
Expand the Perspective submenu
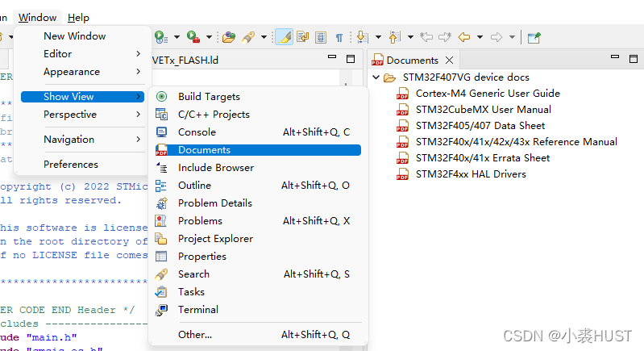click(82, 115)
